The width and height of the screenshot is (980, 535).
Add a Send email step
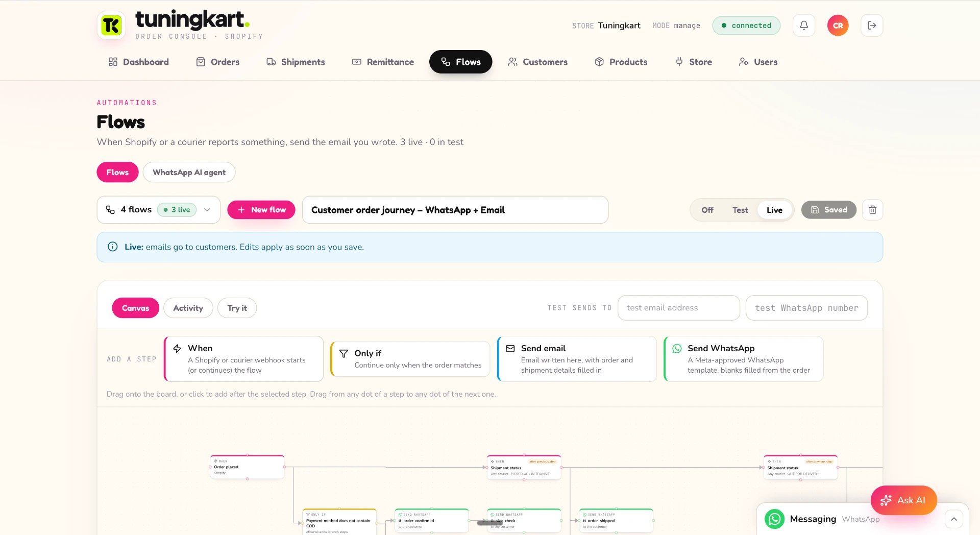coord(577,359)
